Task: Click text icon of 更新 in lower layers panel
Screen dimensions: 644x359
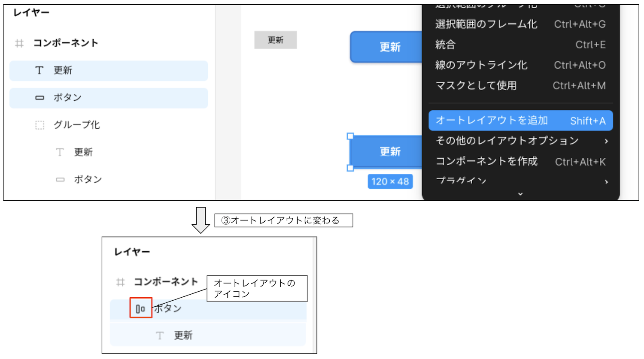Action: pyautogui.click(x=160, y=335)
